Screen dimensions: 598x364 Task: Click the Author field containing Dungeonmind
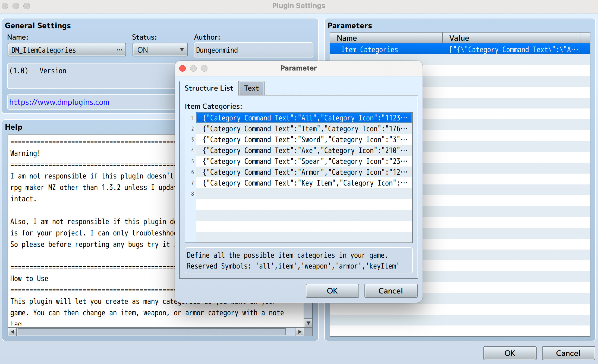point(253,50)
